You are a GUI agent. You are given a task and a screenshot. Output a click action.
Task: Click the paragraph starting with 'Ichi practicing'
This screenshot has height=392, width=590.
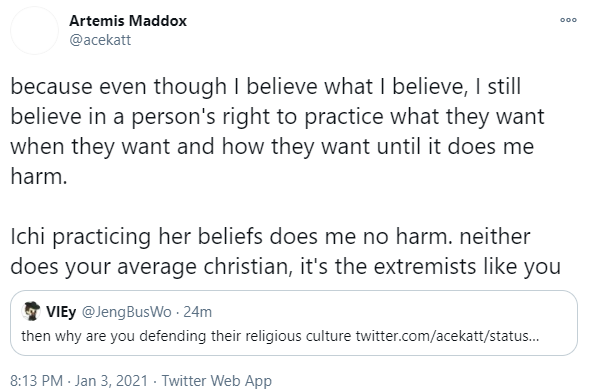(x=286, y=251)
